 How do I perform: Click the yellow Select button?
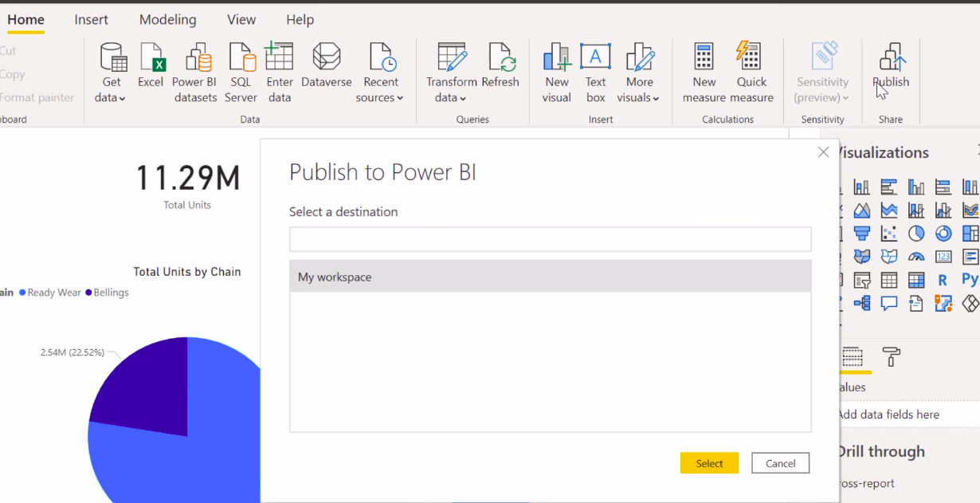click(709, 463)
